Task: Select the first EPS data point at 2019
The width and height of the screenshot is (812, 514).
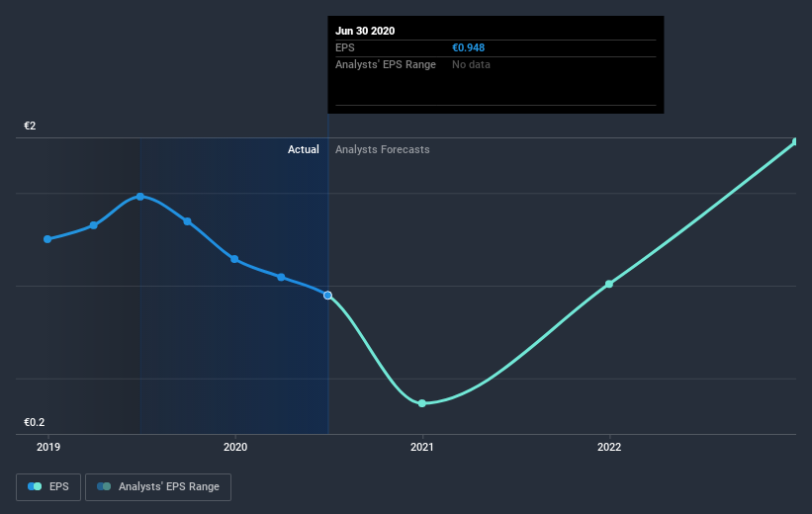Action: point(47,239)
